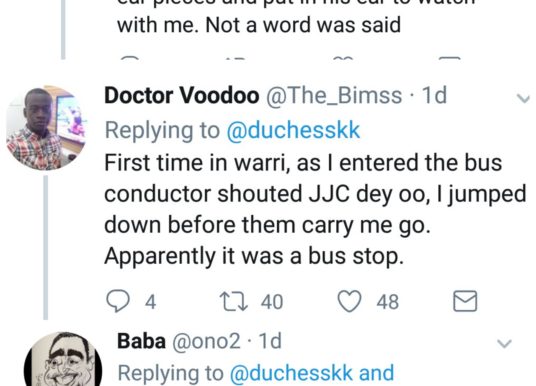Share the tweet via the envelope message icon
Viewport: 536px width, 386px height.
click(x=465, y=301)
